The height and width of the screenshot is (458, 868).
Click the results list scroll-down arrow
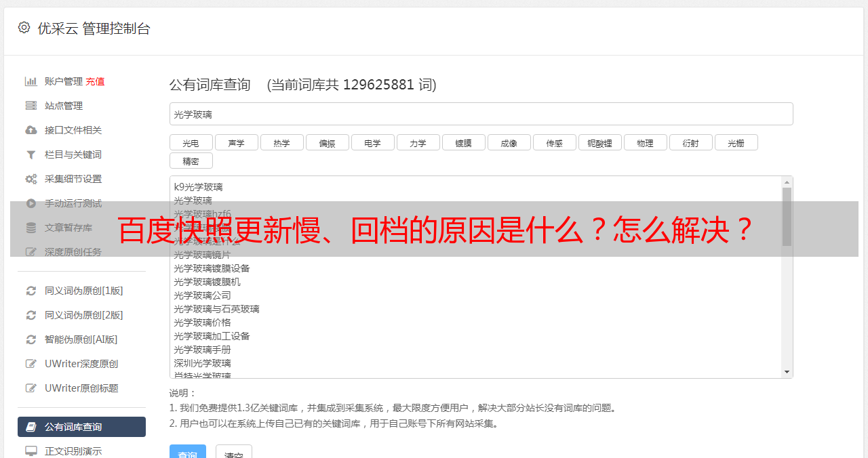click(787, 372)
